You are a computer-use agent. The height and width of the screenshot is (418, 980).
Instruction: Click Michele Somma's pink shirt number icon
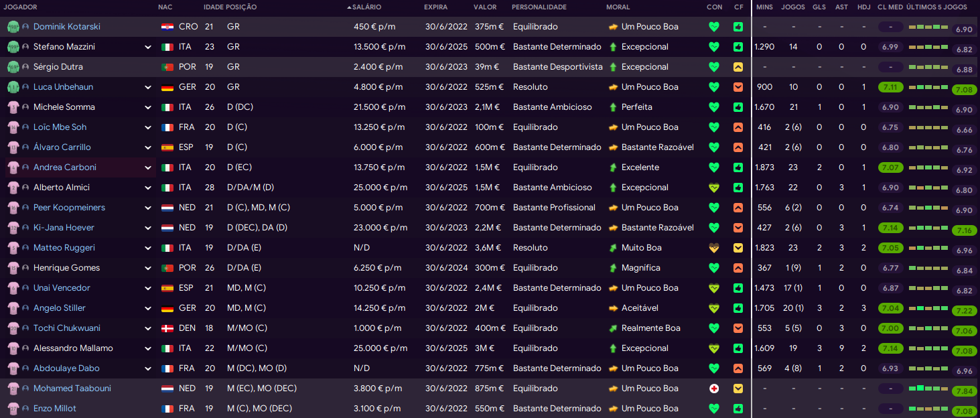(13, 107)
